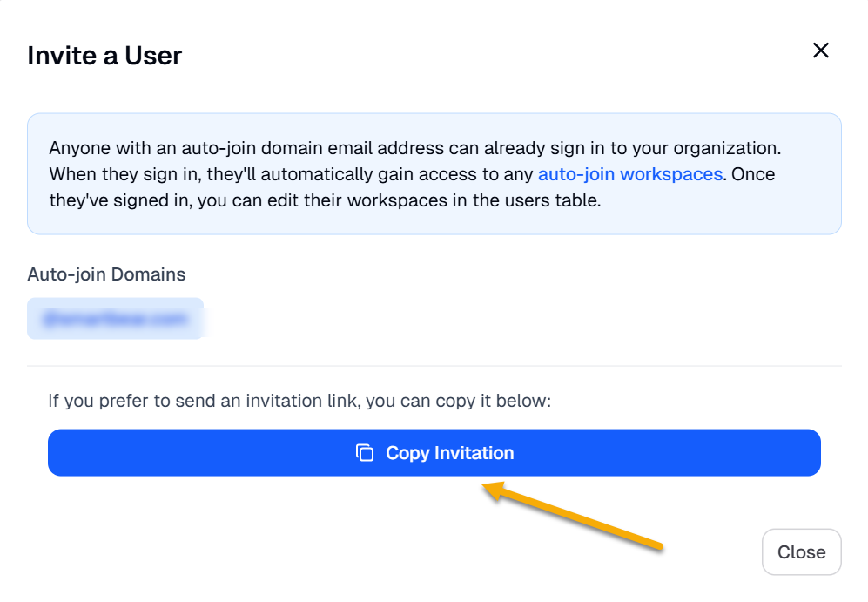Click the blue info banner about auto-join domains
This screenshot has height=602, width=868.
pyautogui.click(x=434, y=173)
